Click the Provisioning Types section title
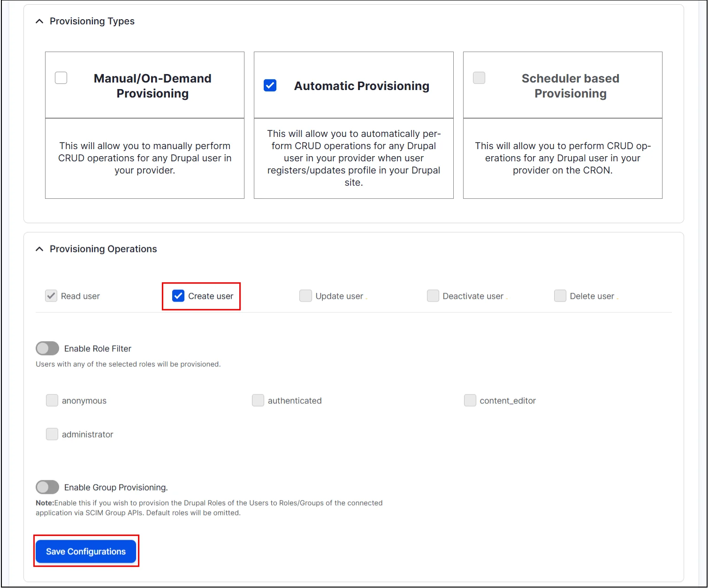 92,21
